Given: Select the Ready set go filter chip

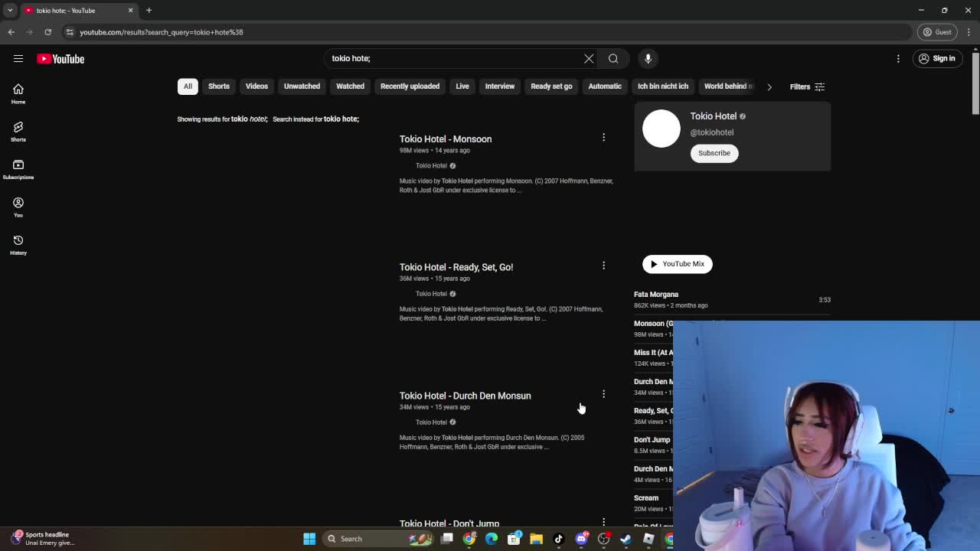Looking at the screenshot, I should coord(551,86).
